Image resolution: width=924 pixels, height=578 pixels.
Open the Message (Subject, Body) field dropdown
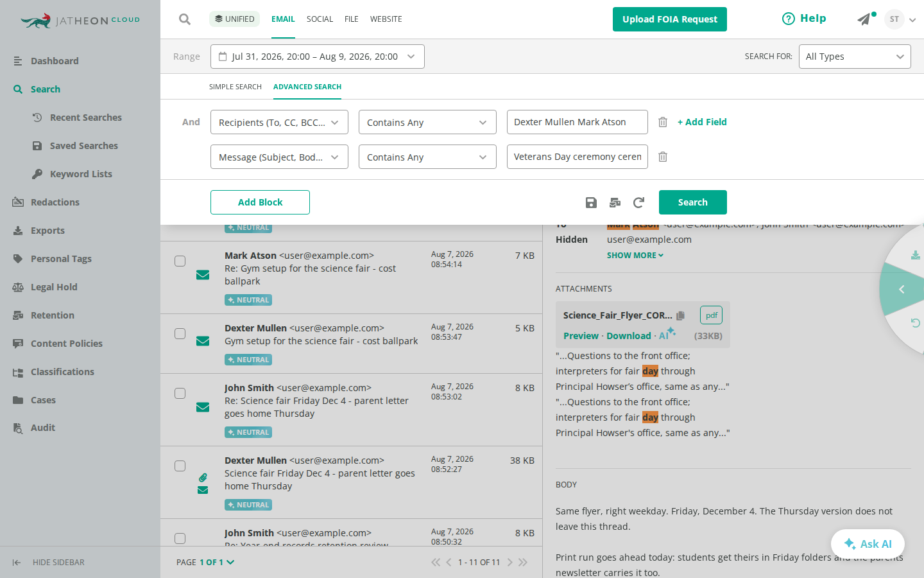[x=279, y=157]
